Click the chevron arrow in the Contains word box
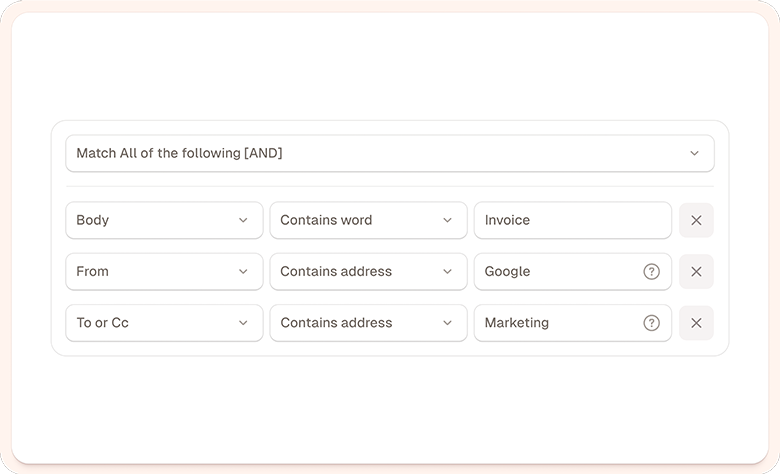This screenshot has height=474, width=780. (x=447, y=220)
